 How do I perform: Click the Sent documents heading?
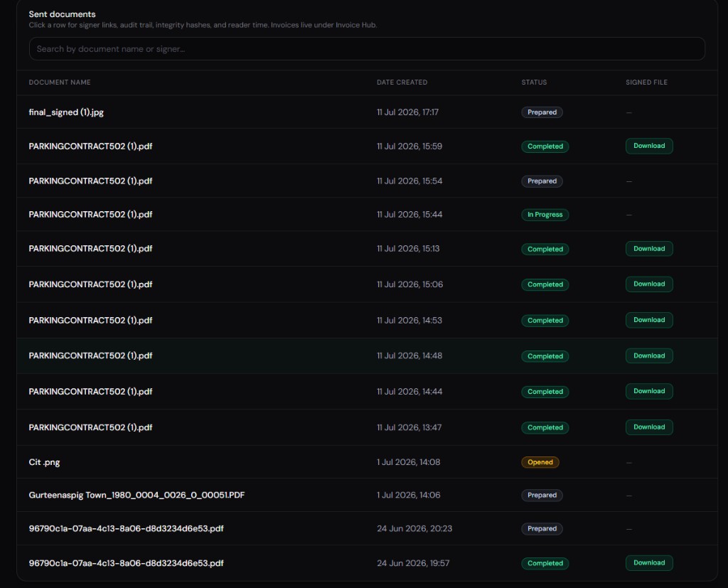click(x=63, y=14)
